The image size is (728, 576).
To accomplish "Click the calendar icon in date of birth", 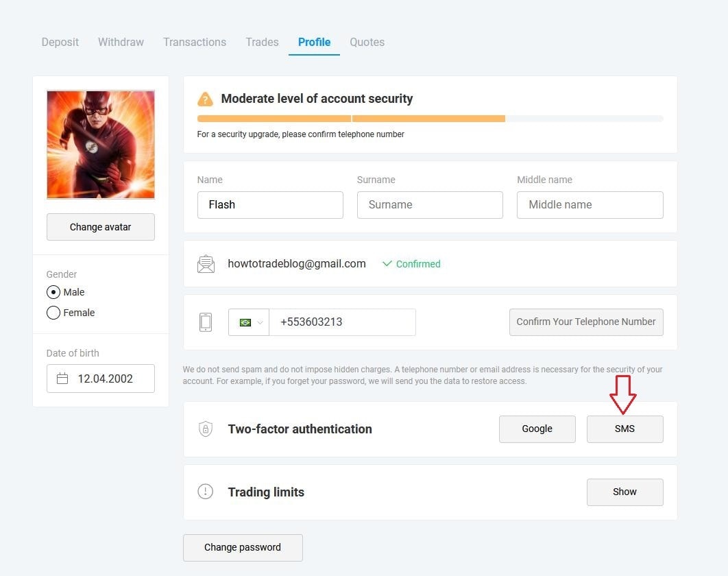I will point(62,379).
